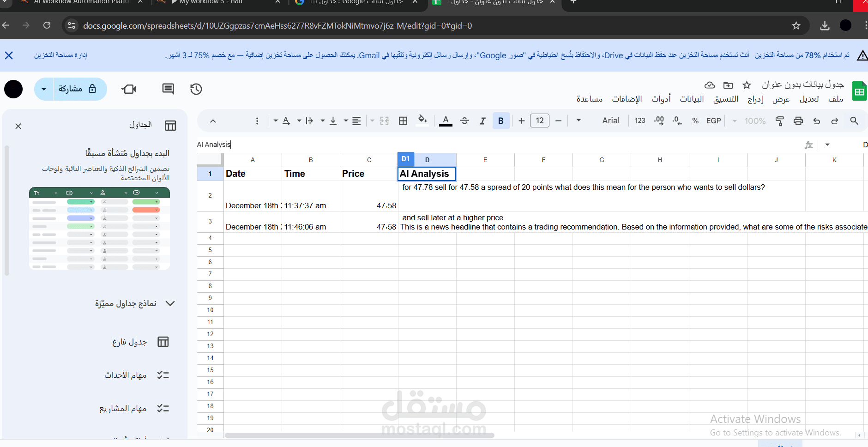
Task: Close the الجداول side panel
Action: pyautogui.click(x=18, y=126)
